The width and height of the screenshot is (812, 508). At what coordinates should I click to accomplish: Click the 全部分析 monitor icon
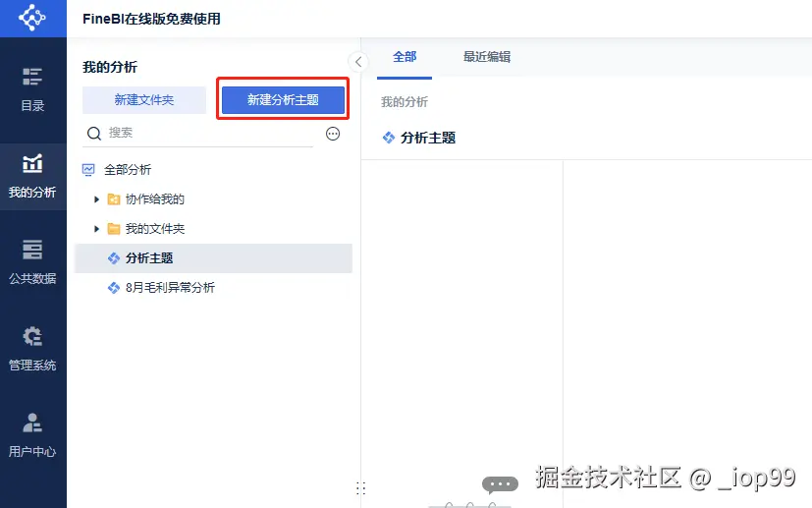tap(88, 170)
